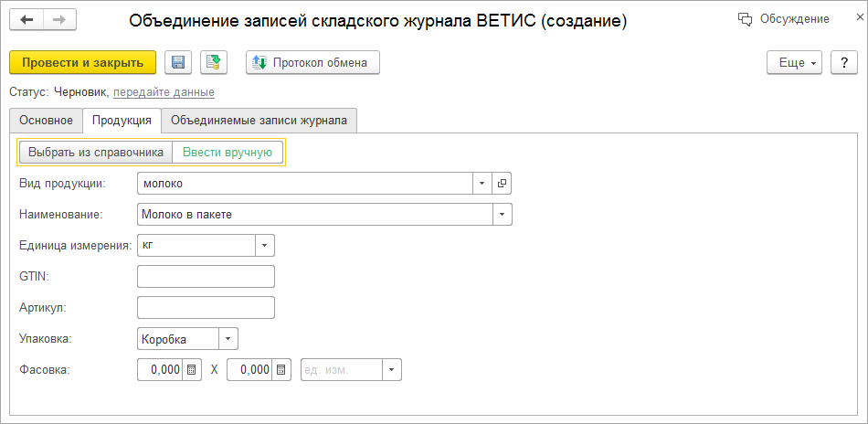868x424 pixels.
Task: Open the Упаковка dropdown list
Action: coord(228,339)
